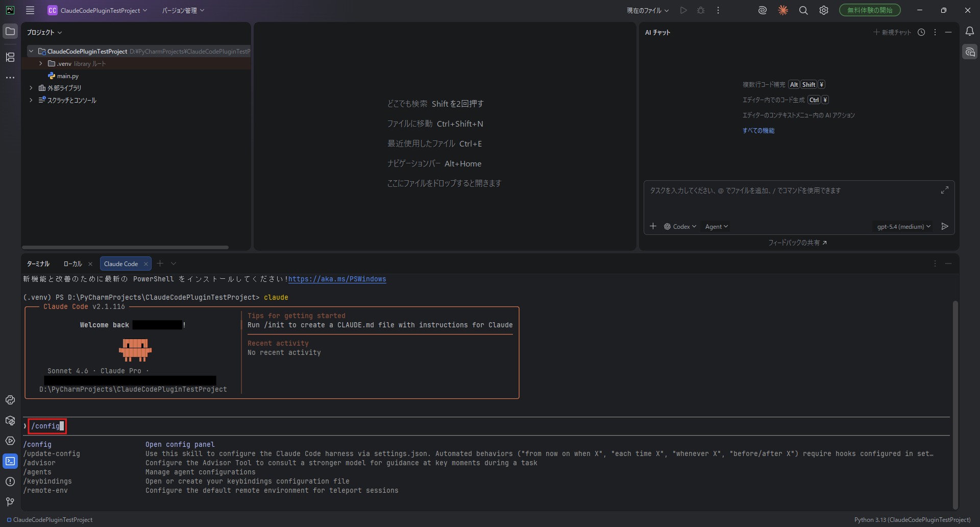
Task: Open the aka.ms/PSWindows link
Action: (x=337, y=279)
